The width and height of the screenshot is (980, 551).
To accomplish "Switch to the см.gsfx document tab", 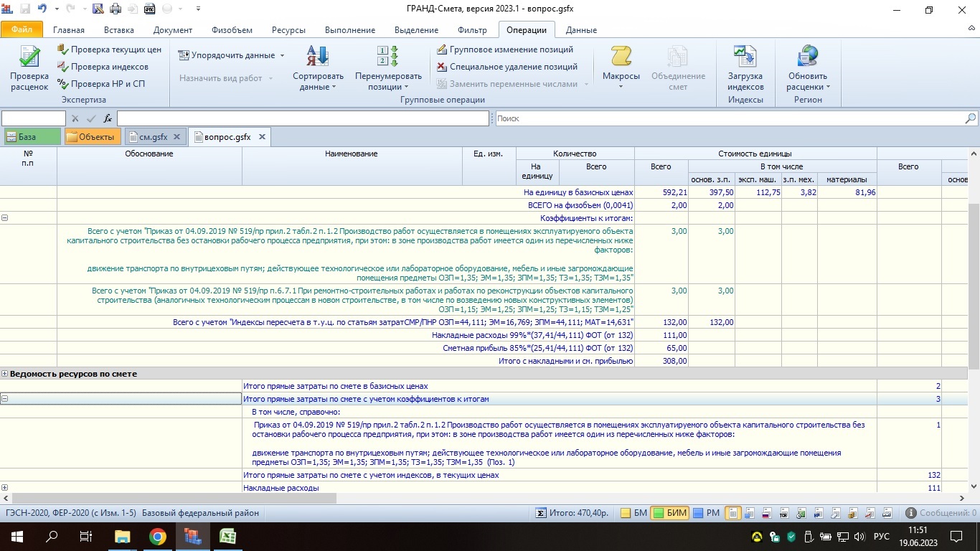I will pos(153,136).
